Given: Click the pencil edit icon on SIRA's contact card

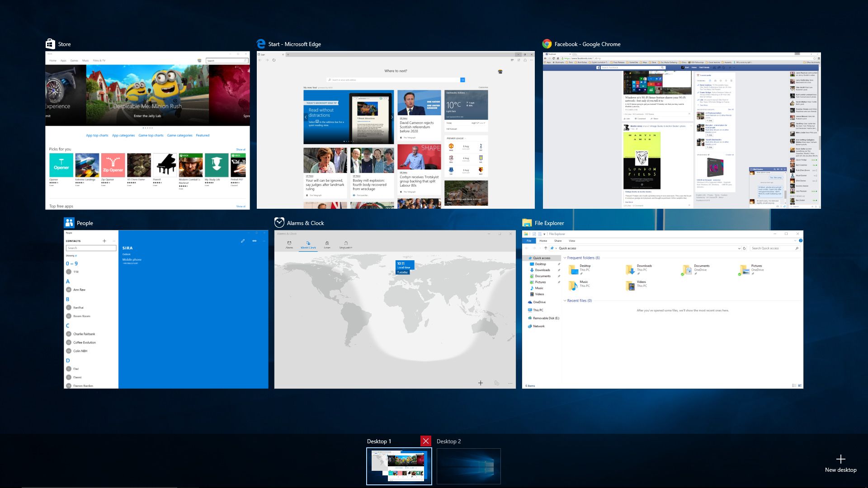Looking at the screenshot, I should (243, 241).
